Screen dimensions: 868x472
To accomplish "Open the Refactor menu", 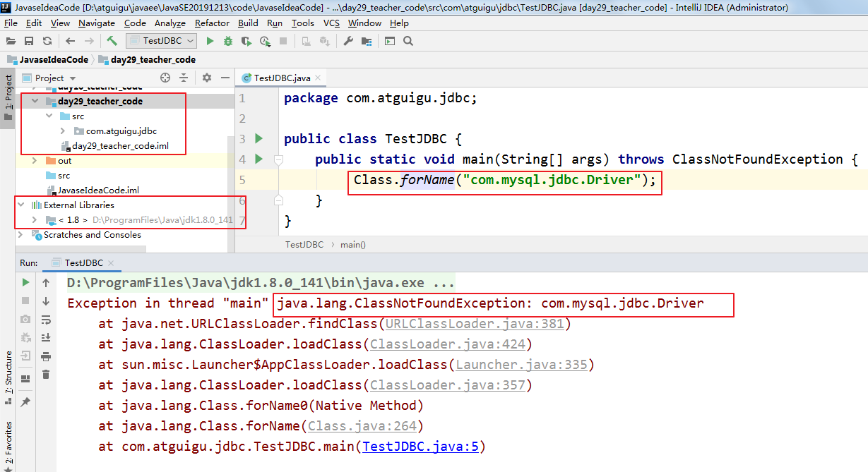I will [212, 23].
